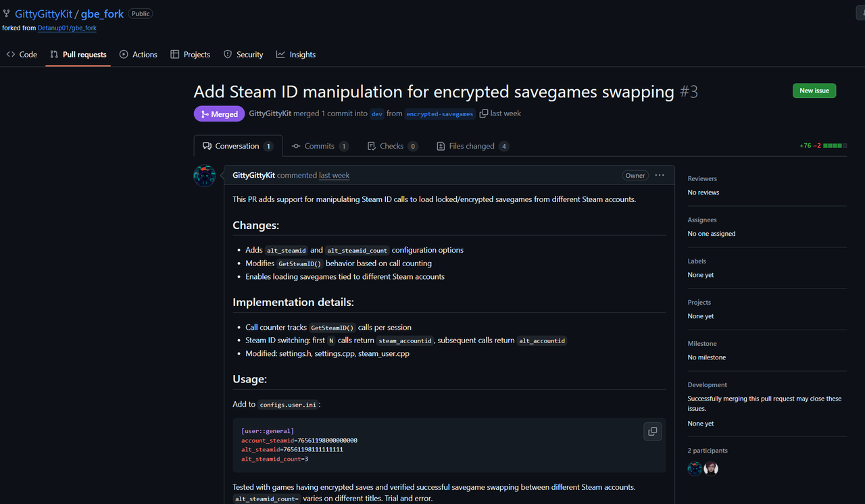The image size is (865, 504).
Task: Click the comment's 'last week' timestamp
Action: [335, 175]
